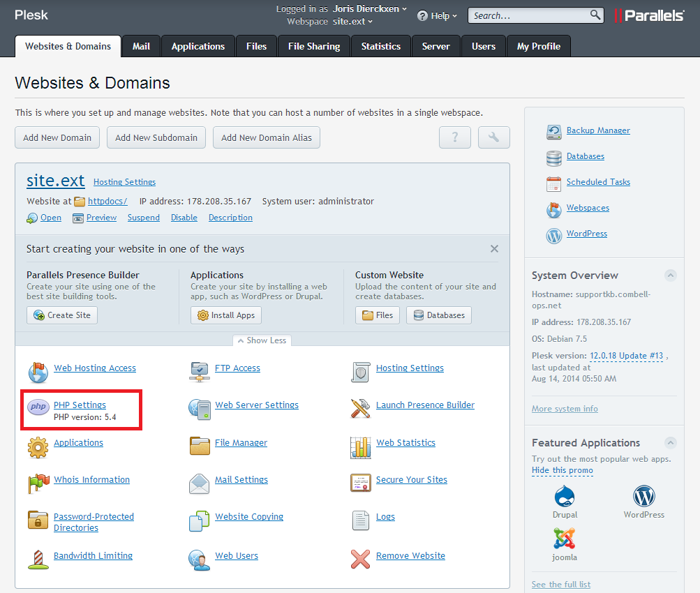Click the Webspaces globe icon in sidebar
The width and height of the screenshot is (700, 593).
pos(553,210)
